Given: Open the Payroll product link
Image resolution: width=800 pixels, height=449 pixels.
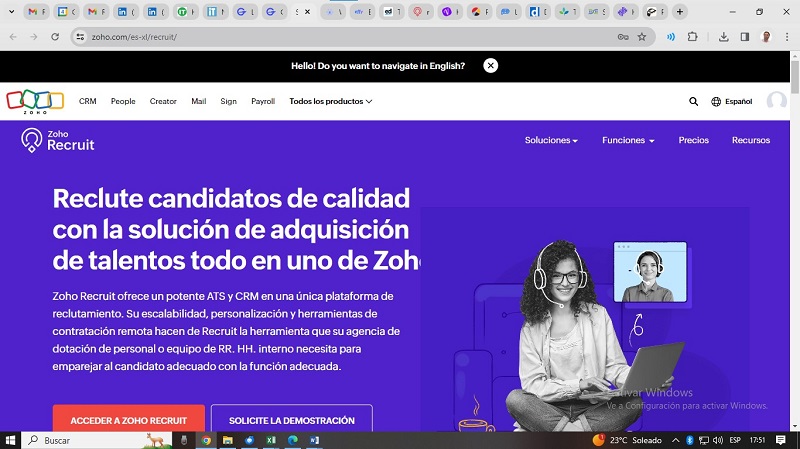Looking at the screenshot, I should [263, 102].
